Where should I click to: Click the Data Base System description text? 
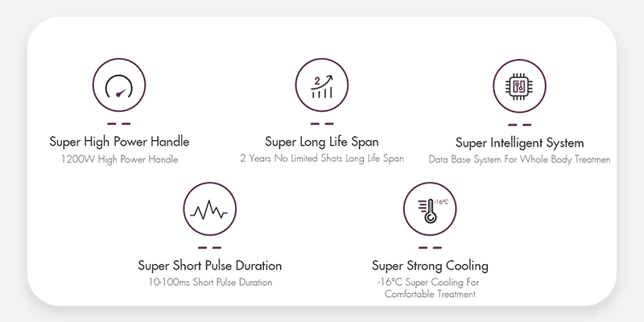[x=519, y=160]
